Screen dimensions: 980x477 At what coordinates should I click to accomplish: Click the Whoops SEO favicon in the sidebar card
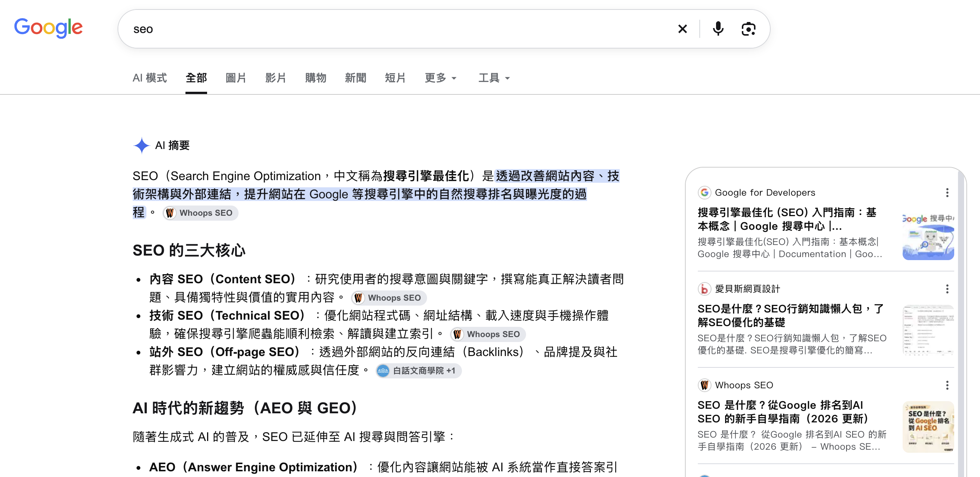pyautogui.click(x=705, y=385)
